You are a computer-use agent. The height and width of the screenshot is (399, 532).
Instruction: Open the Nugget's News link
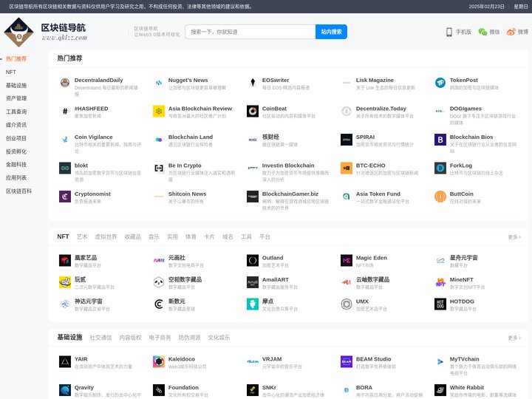188,80
